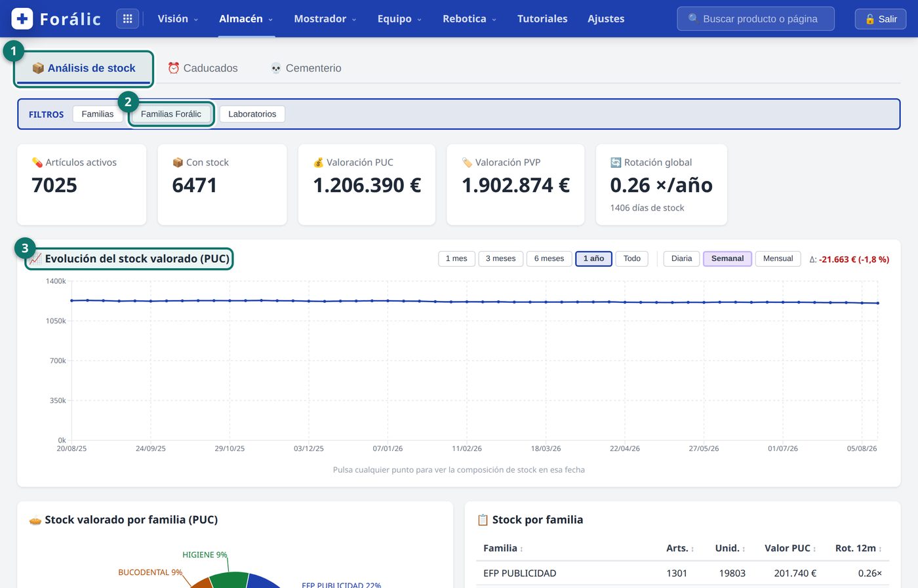Expand the Mostrador dropdown

click(x=325, y=19)
